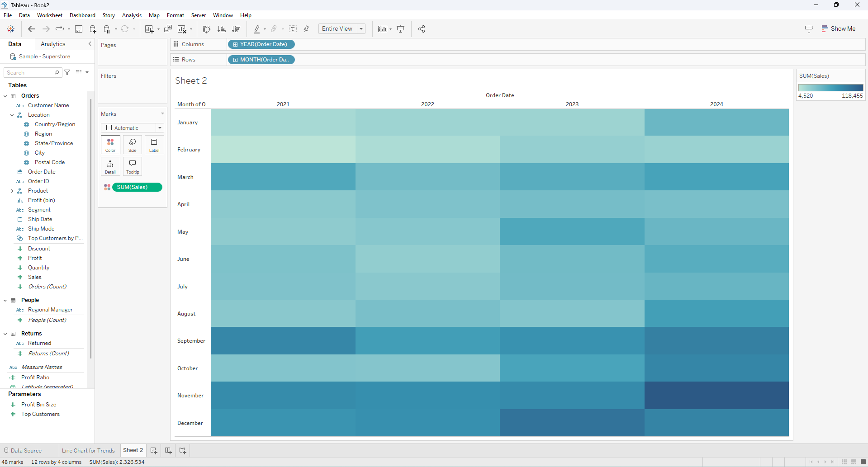Open the Format menu
The width and height of the screenshot is (868, 467).
(x=175, y=15)
